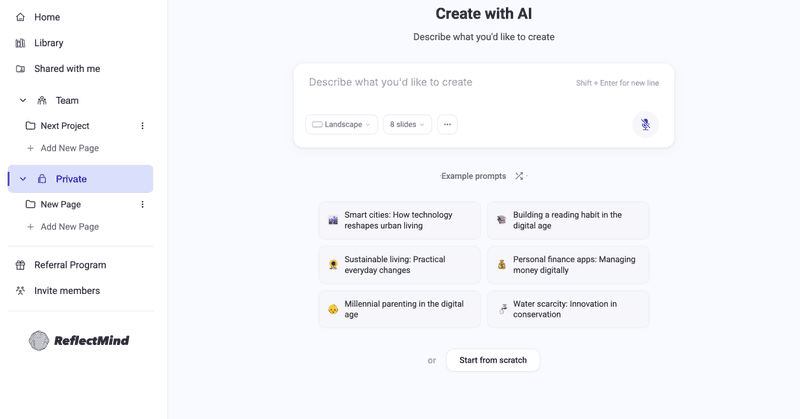The height and width of the screenshot is (419, 800).
Task: Click plus icon under New Page
Action: pyautogui.click(x=30, y=227)
